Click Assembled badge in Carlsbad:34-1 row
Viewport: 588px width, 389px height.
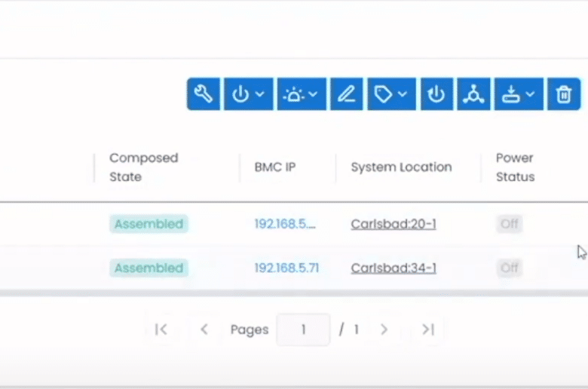click(x=149, y=268)
